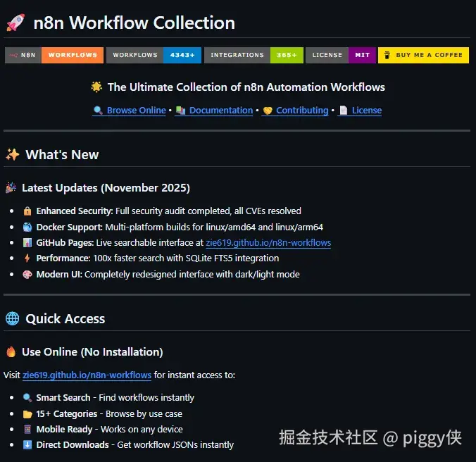The width and height of the screenshot is (476, 462).
Task: Click the Docker Support text
Action: click(x=70, y=227)
